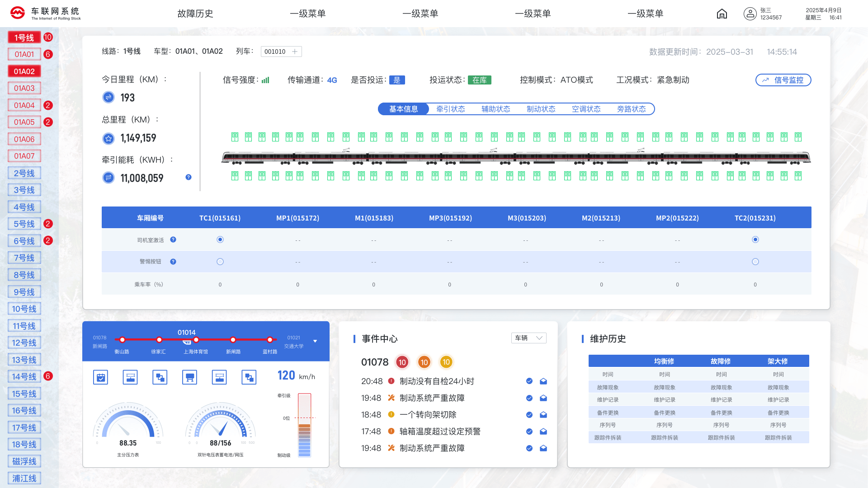Open user profile avatar for 张三
This screenshot has width=868, height=488.
tap(750, 14)
